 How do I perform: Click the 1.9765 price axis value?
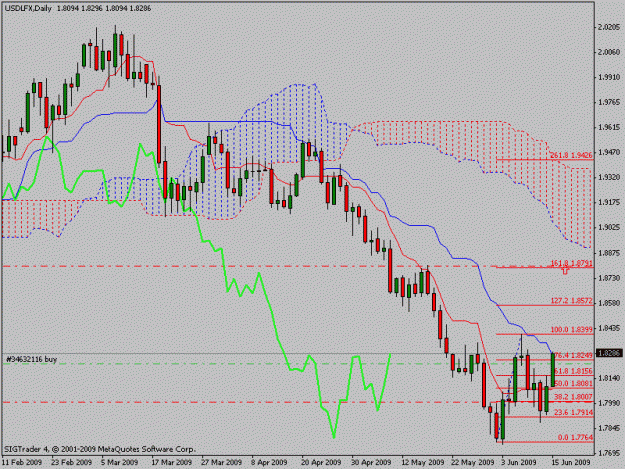tap(609, 102)
